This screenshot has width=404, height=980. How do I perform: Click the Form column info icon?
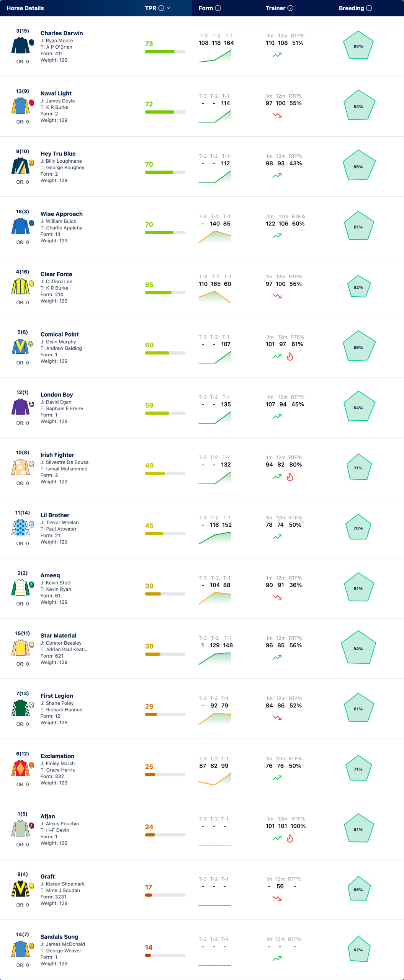coord(218,8)
